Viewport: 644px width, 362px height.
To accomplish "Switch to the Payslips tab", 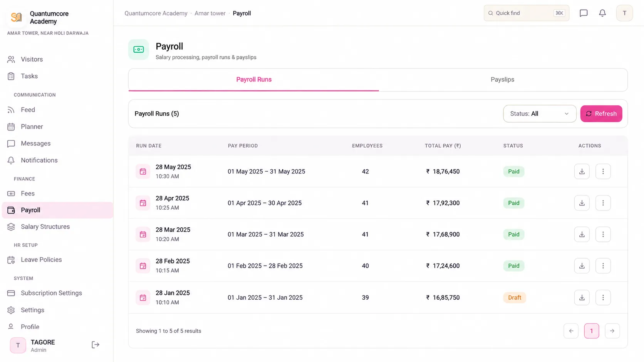I will [502, 80].
